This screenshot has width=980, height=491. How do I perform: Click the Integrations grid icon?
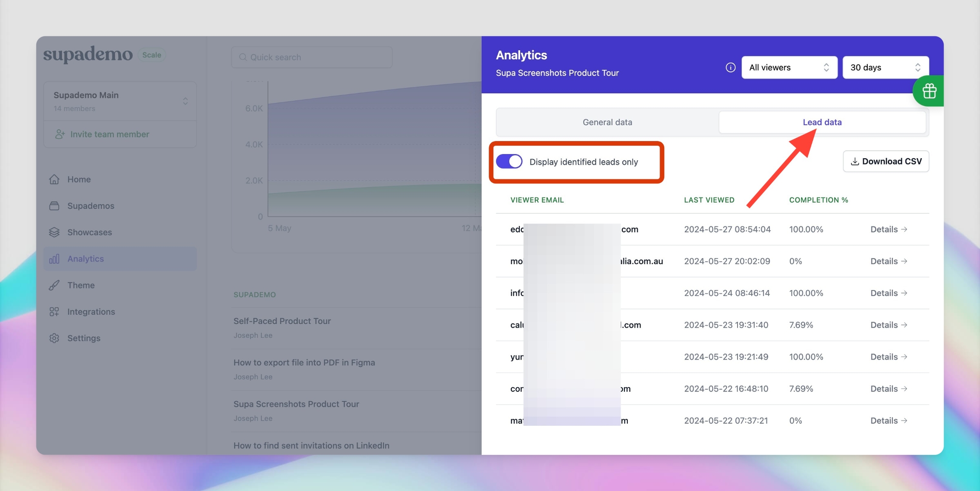[54, 312]
